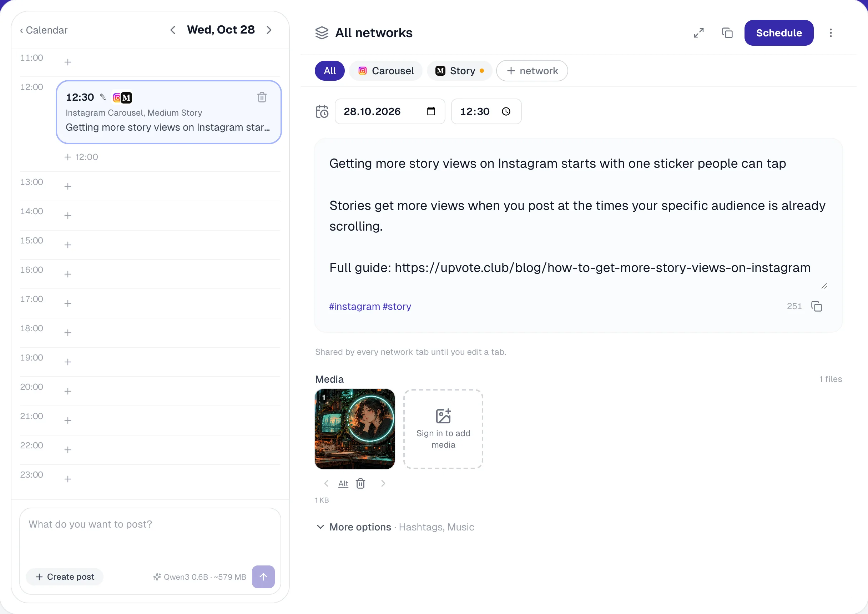The width and height of the screenshot is (868, 614).
Task: Delete the 12:30 scheduled post card
Action: 262,97
